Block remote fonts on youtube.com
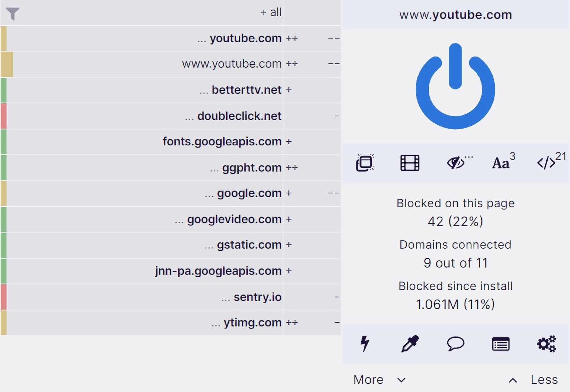 502,163
